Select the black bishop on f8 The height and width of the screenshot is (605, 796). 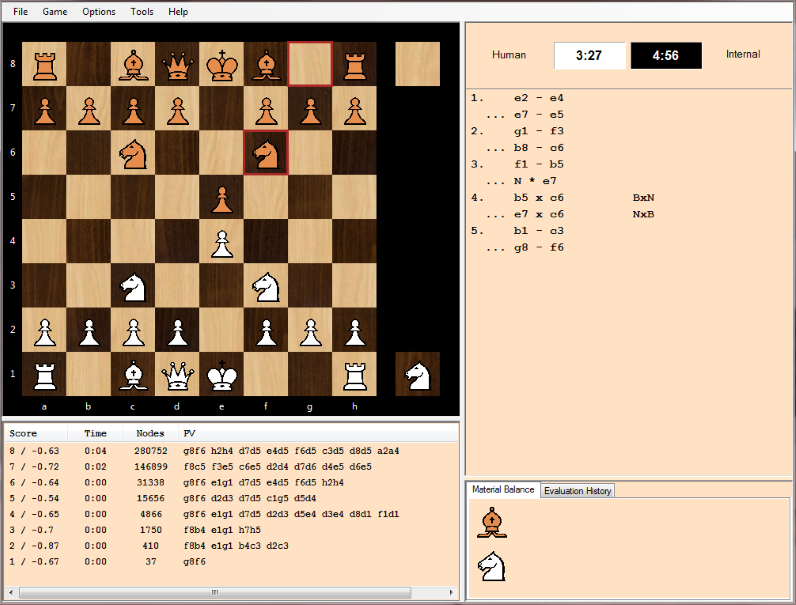tap(266, 64)
